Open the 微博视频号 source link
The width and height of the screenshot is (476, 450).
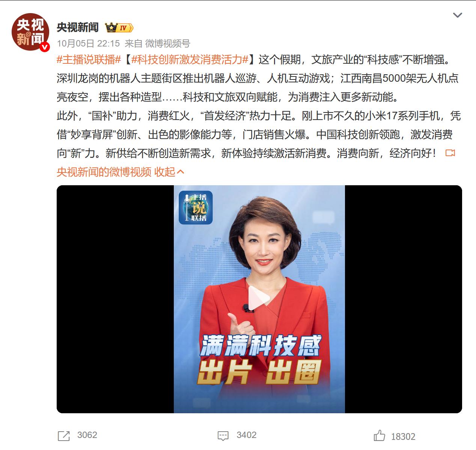point(168,43)
